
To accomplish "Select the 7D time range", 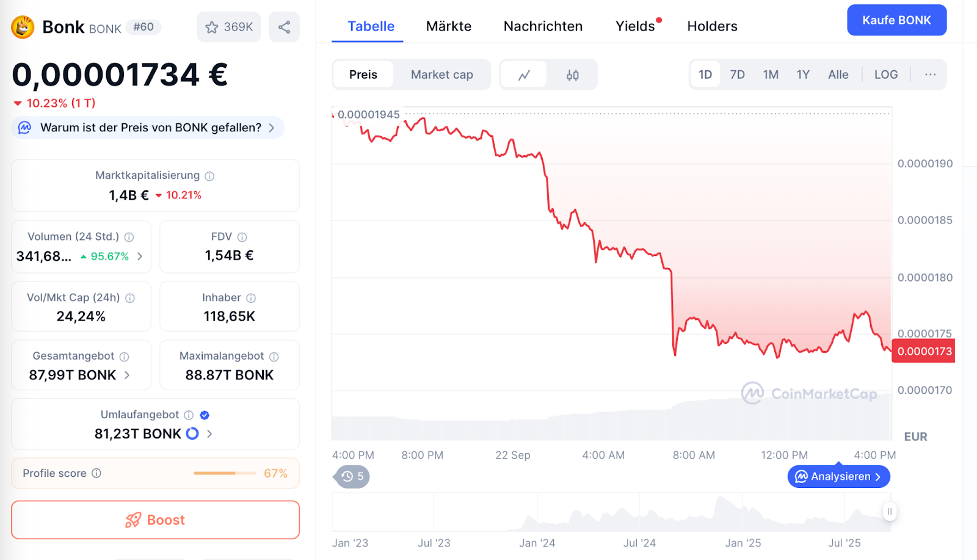I will pos(737,75).
